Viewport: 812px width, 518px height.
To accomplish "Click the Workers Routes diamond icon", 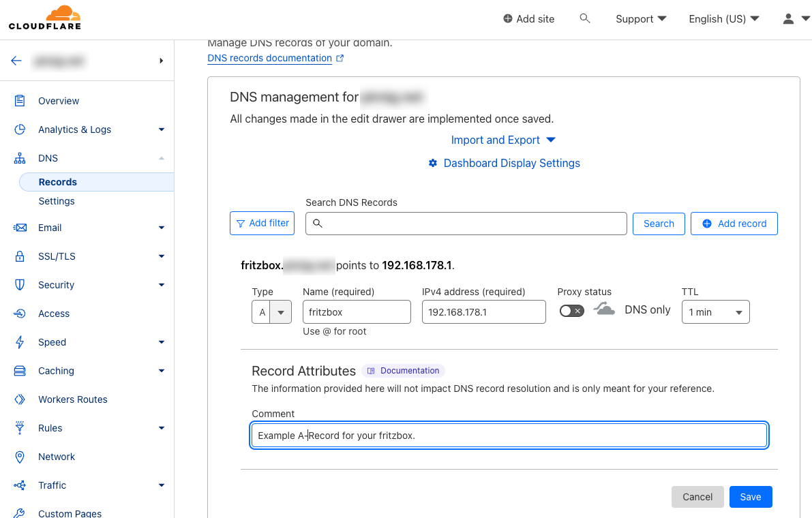I will 20,399.
